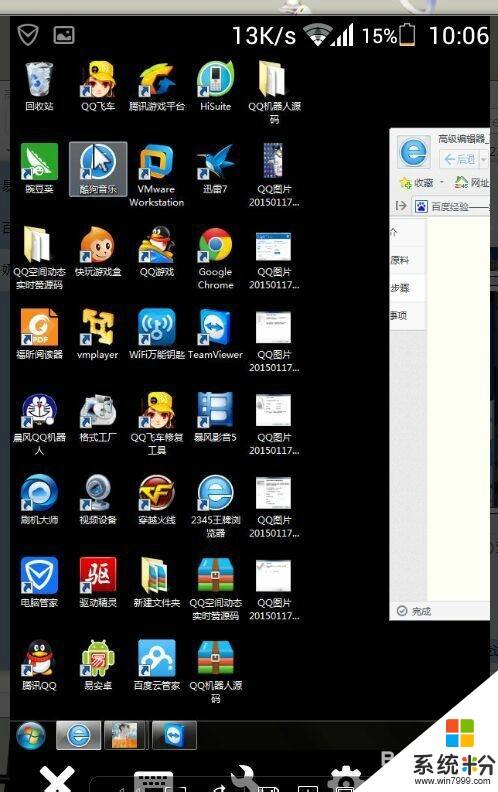
Task: Select 步骤 in browser sidebar
Action: (x=400, y=287)
